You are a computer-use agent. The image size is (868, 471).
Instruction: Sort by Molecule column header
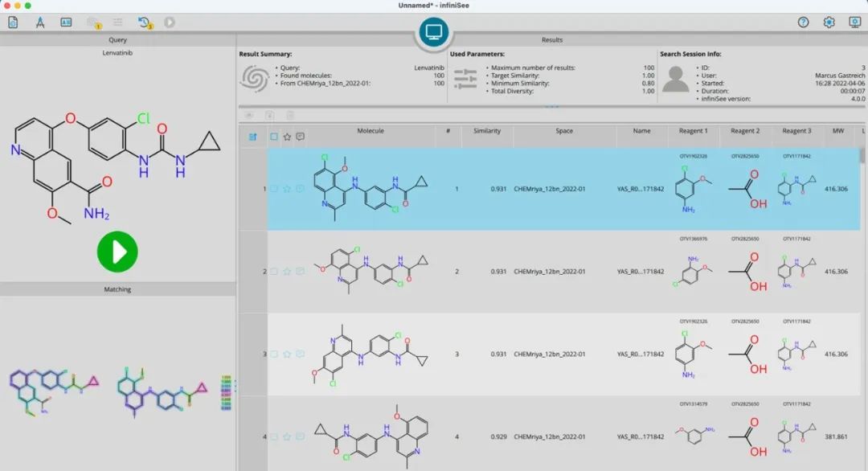click(371, 131)
